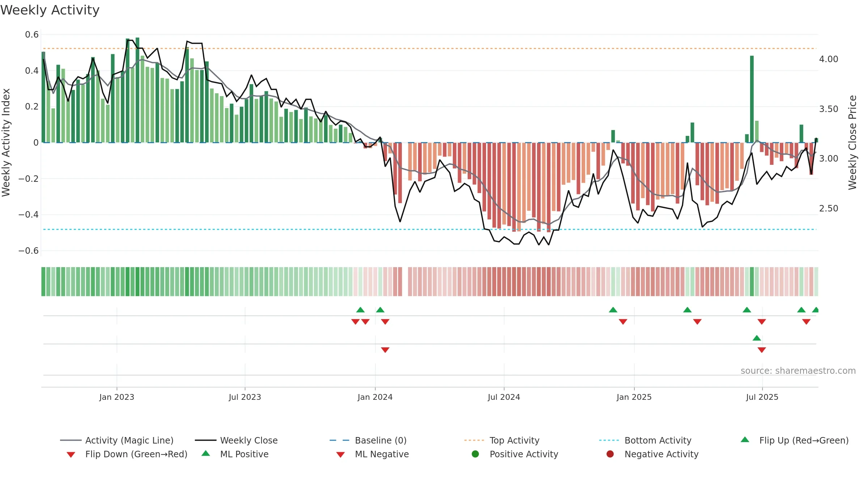The height and width of the screenshot is (488, 868).
Task: Toggle the Flip Down (Green→Red) legend entry
Action: 127,454
